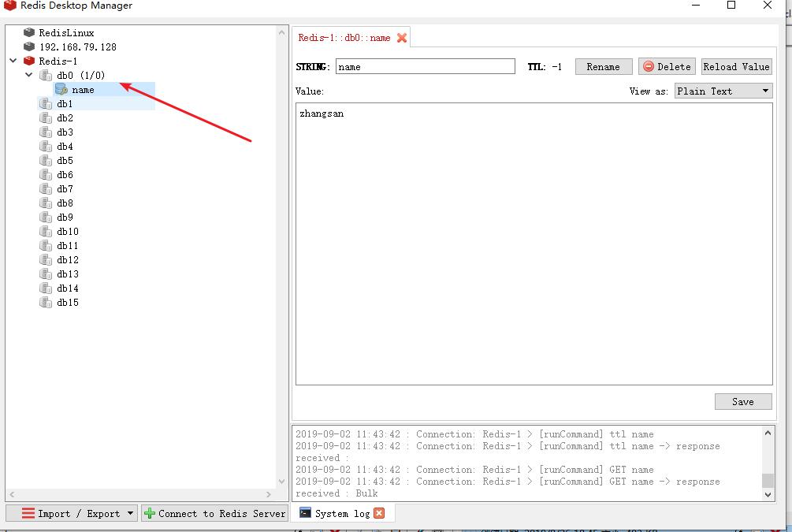
Task: Click the db5 database icon
Action: click(46, 160)
